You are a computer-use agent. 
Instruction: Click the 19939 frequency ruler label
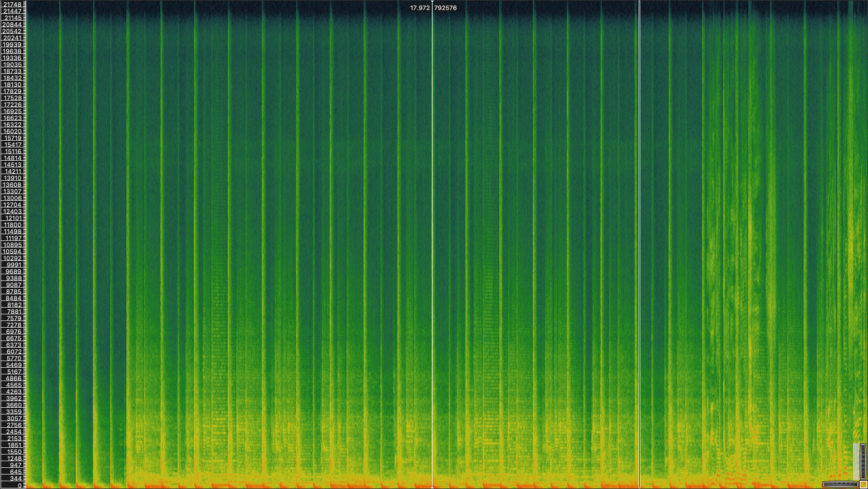pos(12,43)
